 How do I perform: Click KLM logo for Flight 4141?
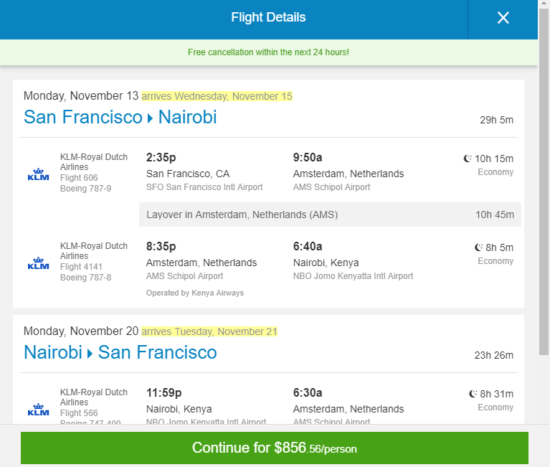[x=38, y=263]
